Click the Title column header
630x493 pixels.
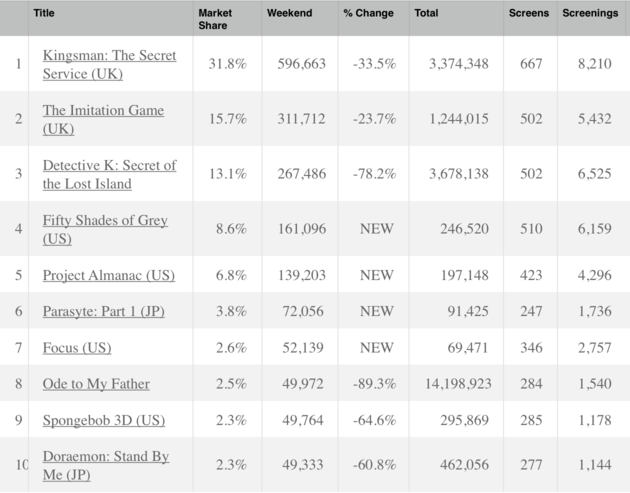(x=44, y=14)
